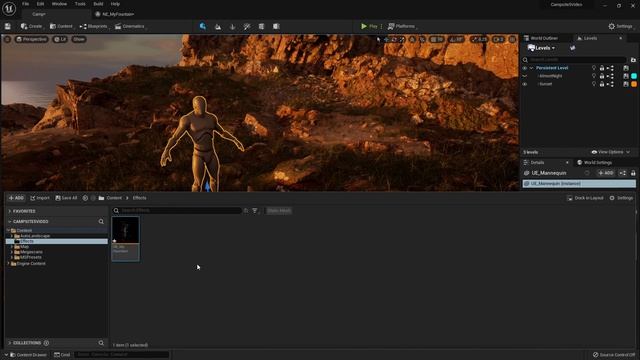Viewport: 640px width, 360px height.
Task: Switch to the World Outliner tab
Action: click(541, 38)
